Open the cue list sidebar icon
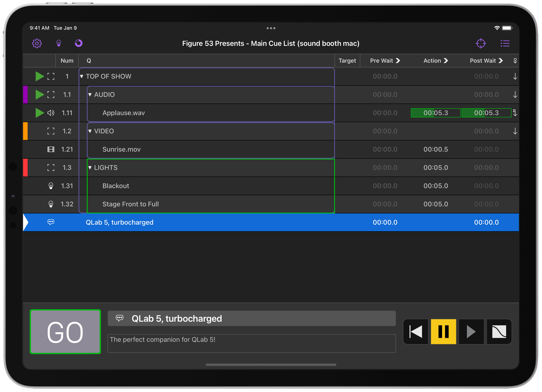Screen dimensions: 542x392 (505, 43)
